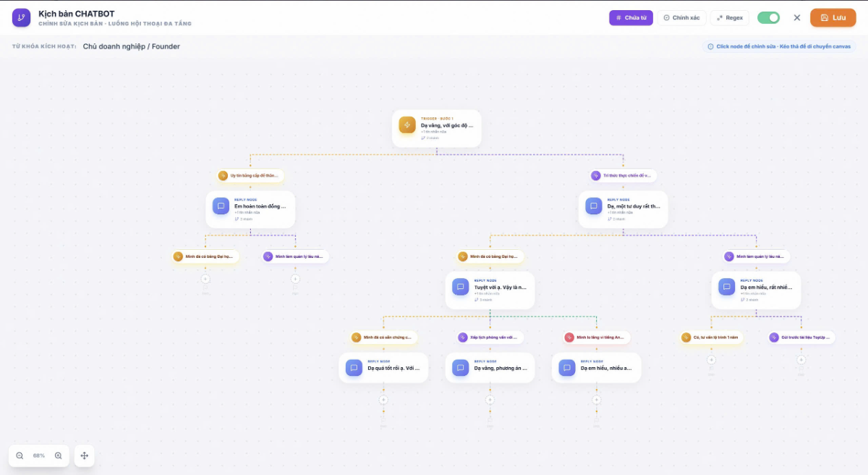This screenshot has height=475, width=868.
Task: Add node below 'Có, tư vấn lộ trình 1 năm'
Action: [x=711, y=360]
